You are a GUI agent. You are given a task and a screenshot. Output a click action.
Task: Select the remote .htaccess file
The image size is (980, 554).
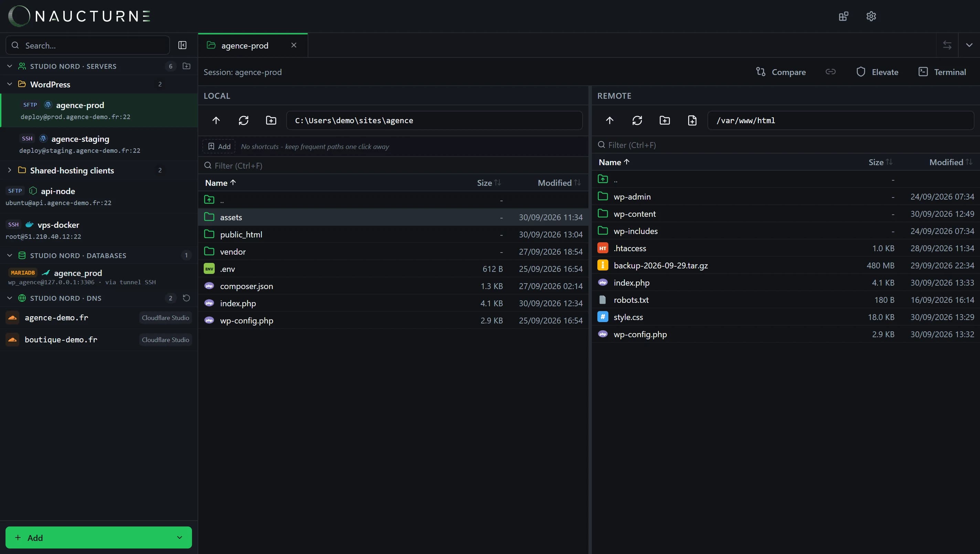[786, 248]
